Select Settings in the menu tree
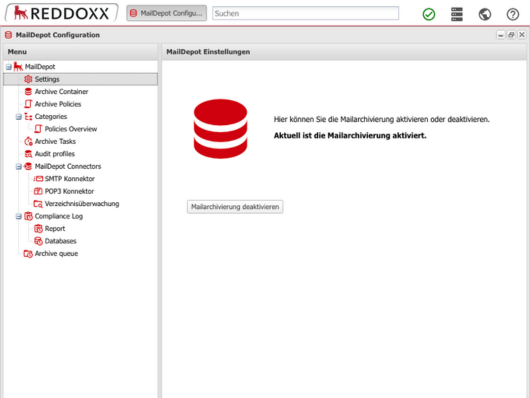 coord(47,79)
